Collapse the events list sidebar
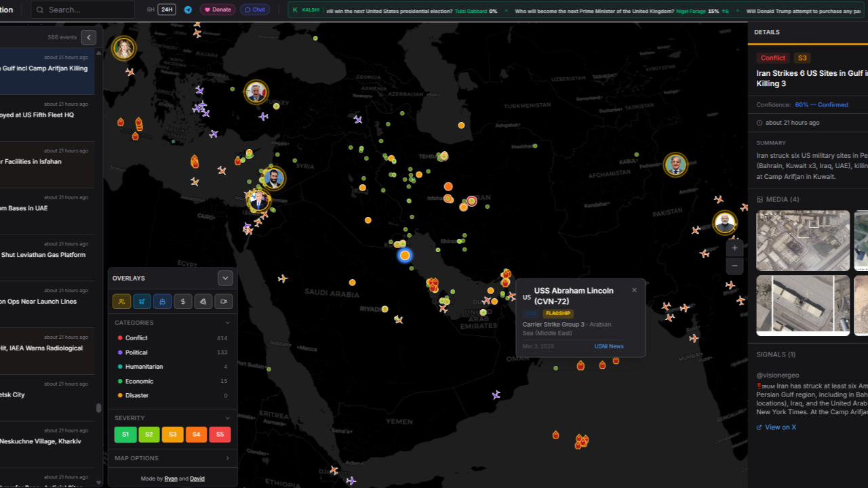868x488 pixels. tap(88, 37)
